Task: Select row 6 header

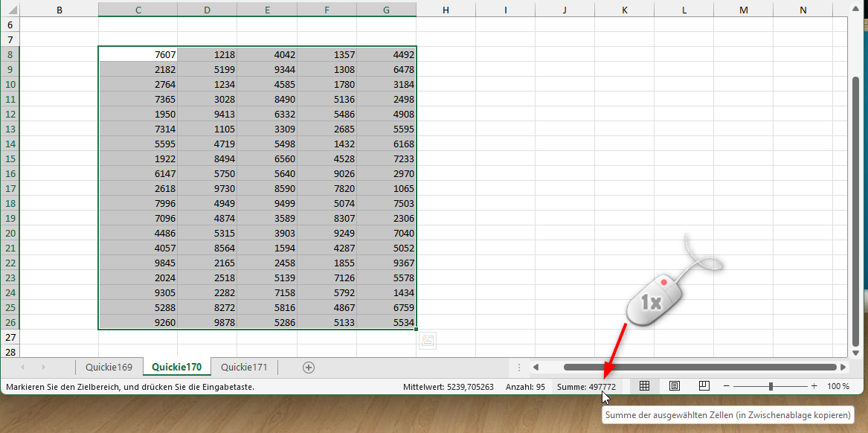Action: click(10, 25)
